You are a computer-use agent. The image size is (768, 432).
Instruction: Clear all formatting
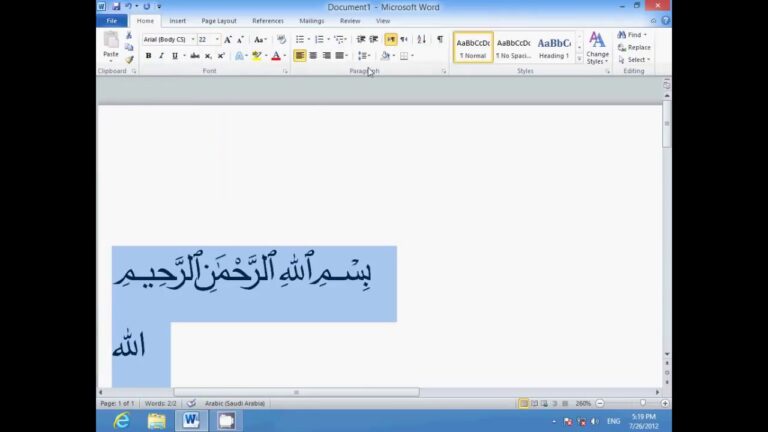click(281, 39)
